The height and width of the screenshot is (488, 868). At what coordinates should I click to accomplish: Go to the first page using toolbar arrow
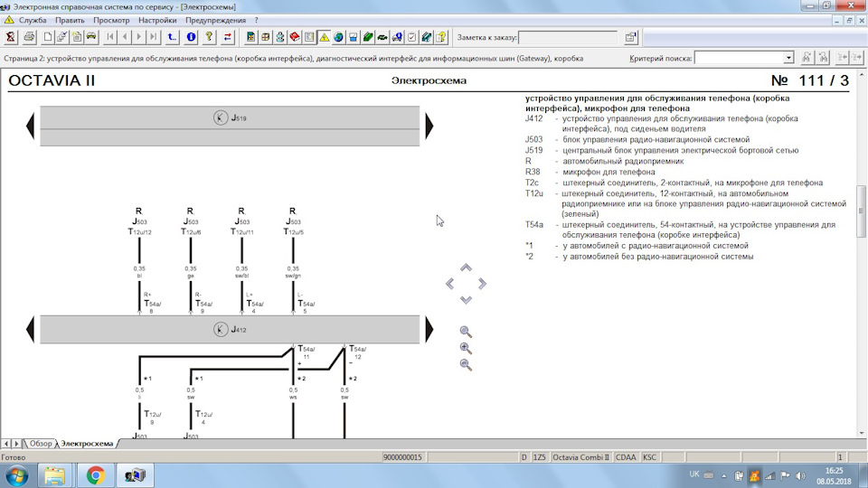click(110, 38)
